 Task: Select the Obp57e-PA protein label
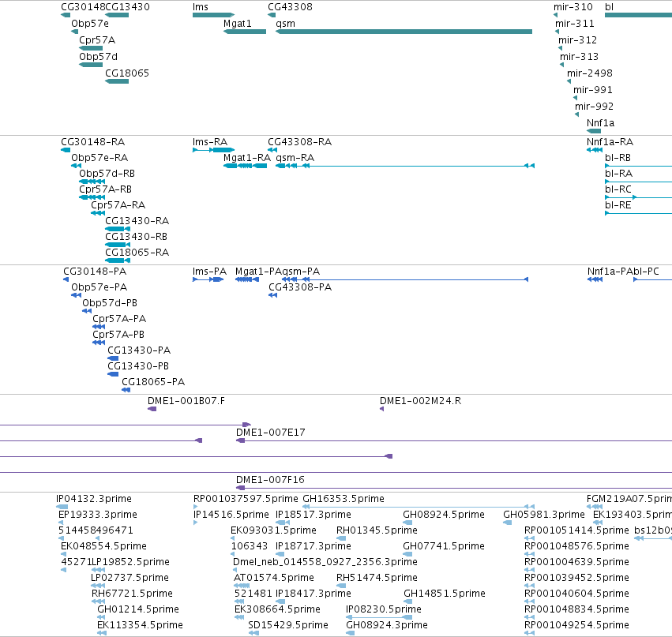click(x=99, y=287)
